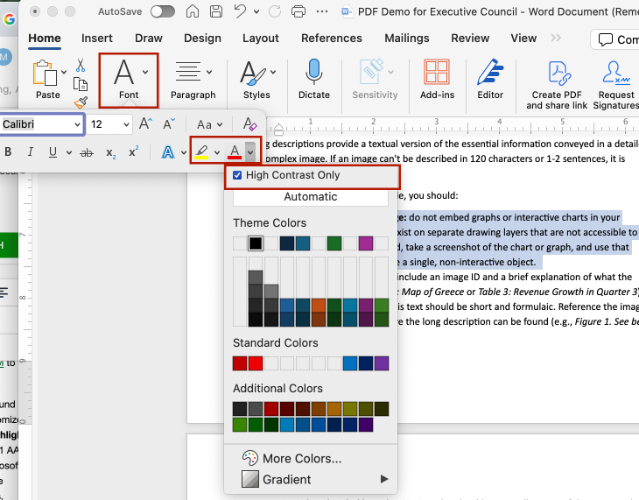Switch to the View tab
This screenshot has width=639, height=500.
[523, 38]
